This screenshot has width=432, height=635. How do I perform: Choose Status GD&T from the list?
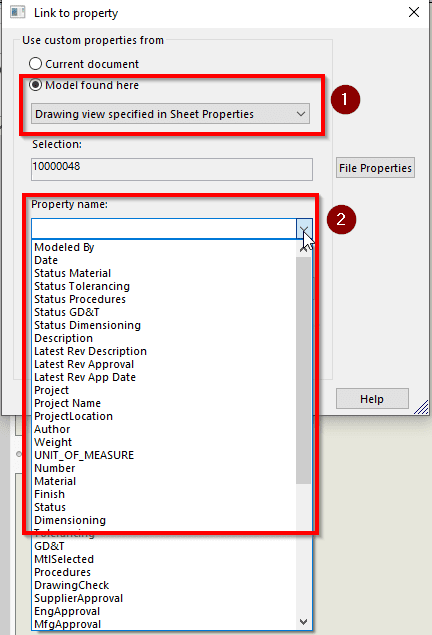66,312
